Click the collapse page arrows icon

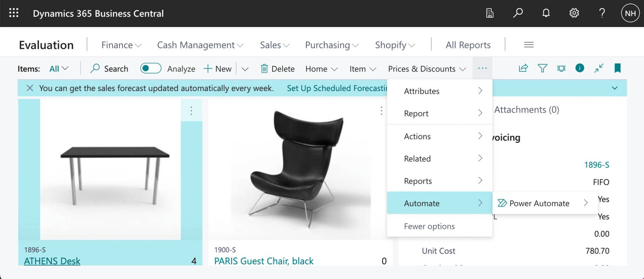click(x=599, y=68)
